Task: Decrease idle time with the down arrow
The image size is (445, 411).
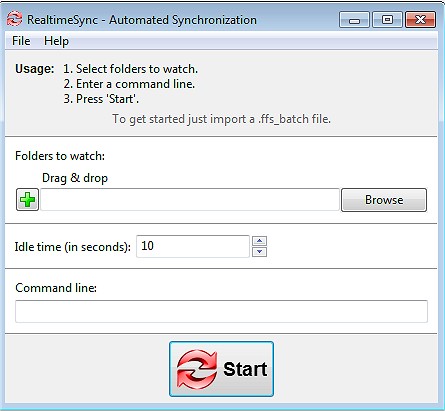Action: click(x=259, y=252)
